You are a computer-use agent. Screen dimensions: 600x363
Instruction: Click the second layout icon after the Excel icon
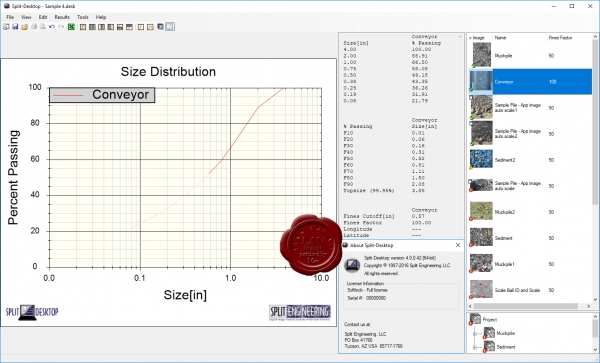point(92,27)
